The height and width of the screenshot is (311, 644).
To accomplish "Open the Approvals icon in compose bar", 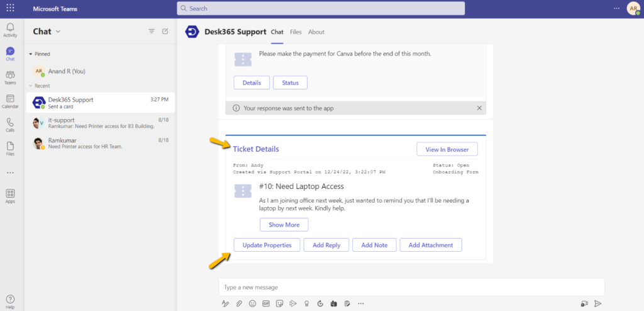I will (x=320, y=303).
